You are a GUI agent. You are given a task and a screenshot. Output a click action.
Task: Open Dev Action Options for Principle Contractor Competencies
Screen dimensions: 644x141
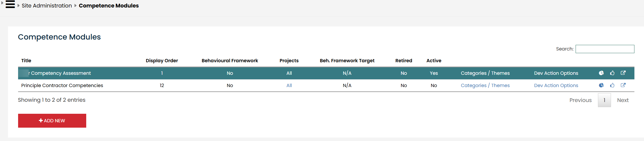556,85
